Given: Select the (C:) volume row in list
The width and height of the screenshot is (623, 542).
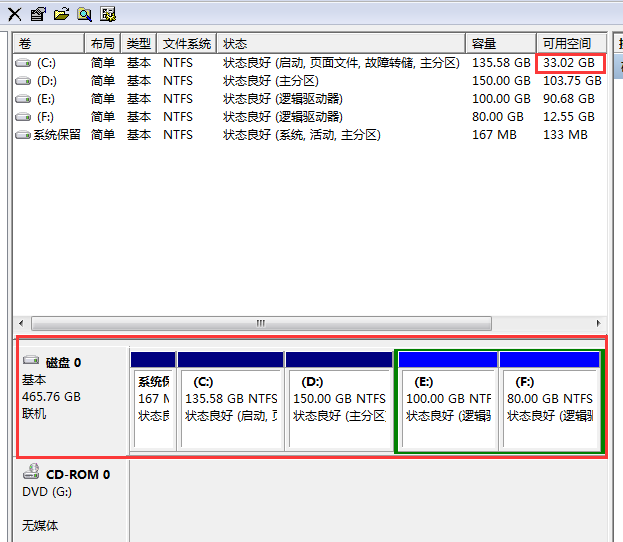Looking at the screenshot, I should (46, 63).
